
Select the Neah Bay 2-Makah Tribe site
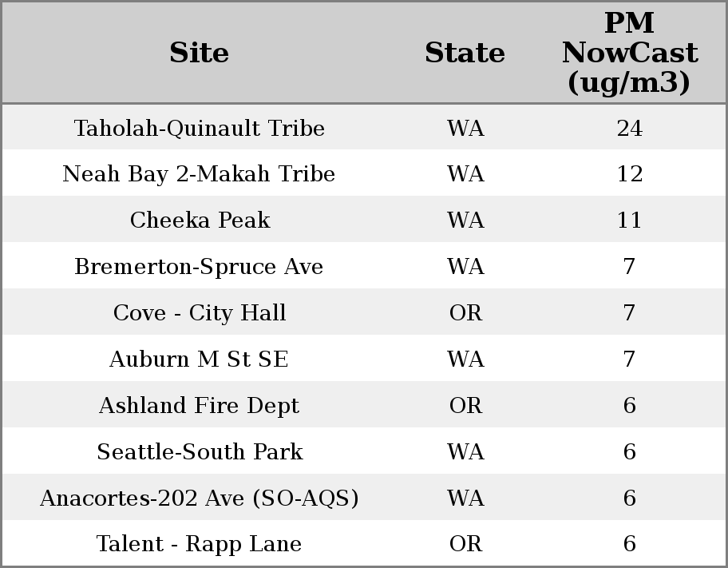tap(199, 174)
